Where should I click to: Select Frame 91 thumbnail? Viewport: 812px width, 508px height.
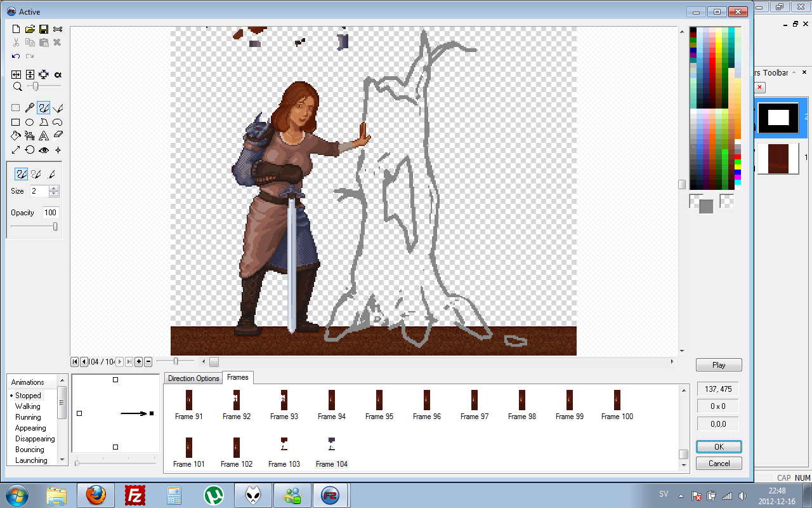tap(189, 405)
